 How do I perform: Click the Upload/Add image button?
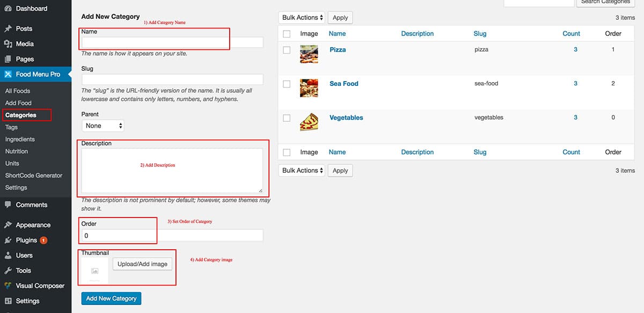[142, 264]
